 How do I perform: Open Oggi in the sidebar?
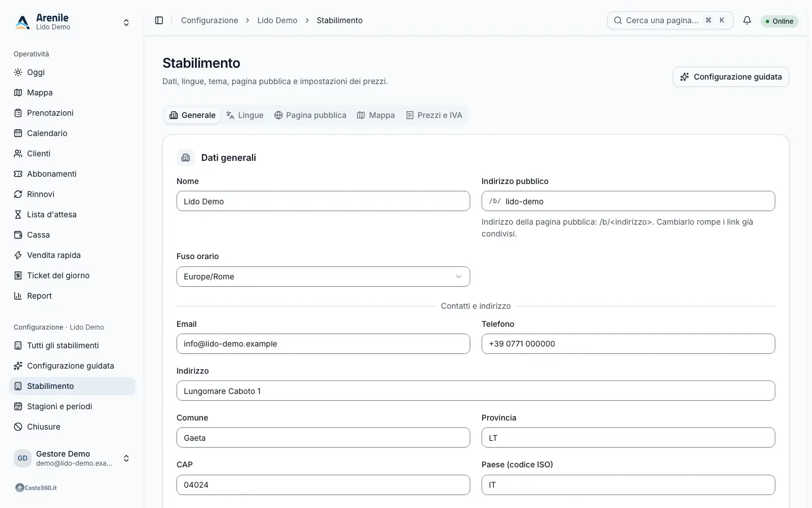click(72, 72)
